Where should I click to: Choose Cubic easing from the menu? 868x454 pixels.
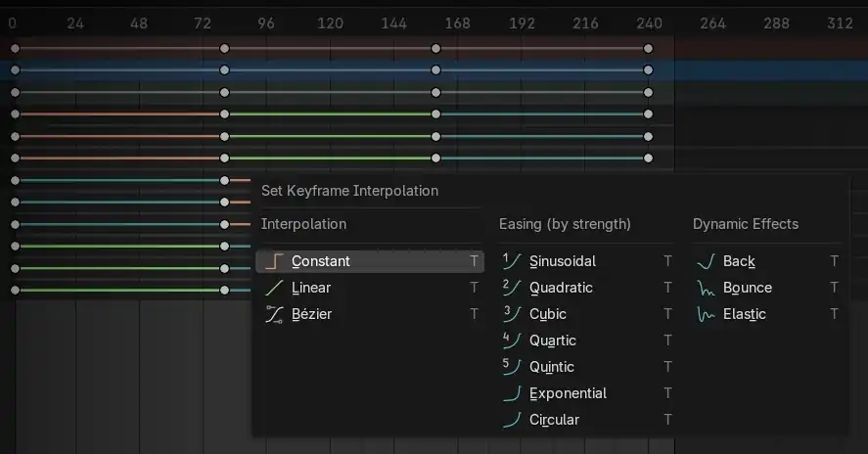tap(547, 314)
